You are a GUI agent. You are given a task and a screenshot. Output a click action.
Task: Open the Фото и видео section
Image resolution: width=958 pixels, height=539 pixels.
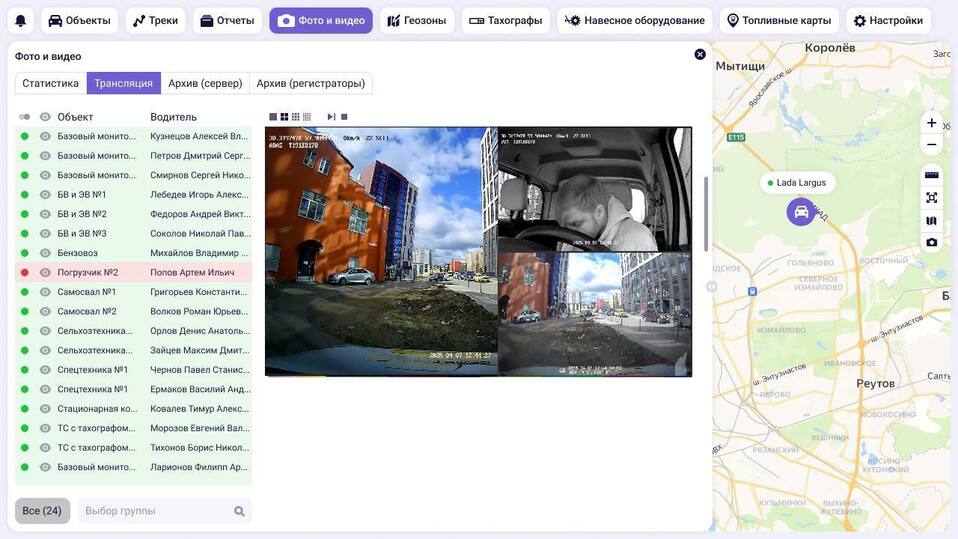click(x=321, y=20)
